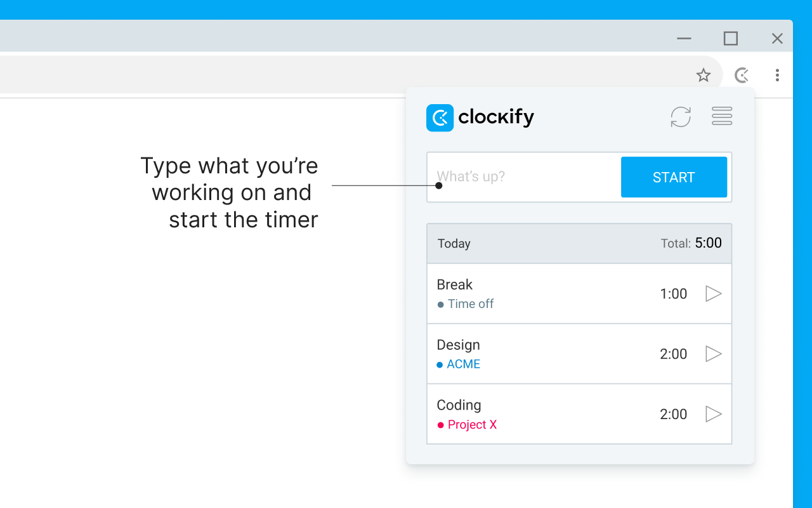This screenshot has height=508, width=812.
Task: Click the Today total time 5:00
Action: pyautogui.click(x=708, y=243)
